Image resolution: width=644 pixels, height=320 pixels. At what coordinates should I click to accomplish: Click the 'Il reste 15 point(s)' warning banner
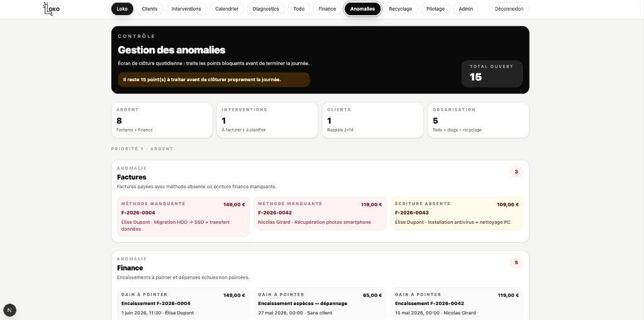[x=214, y=80]
